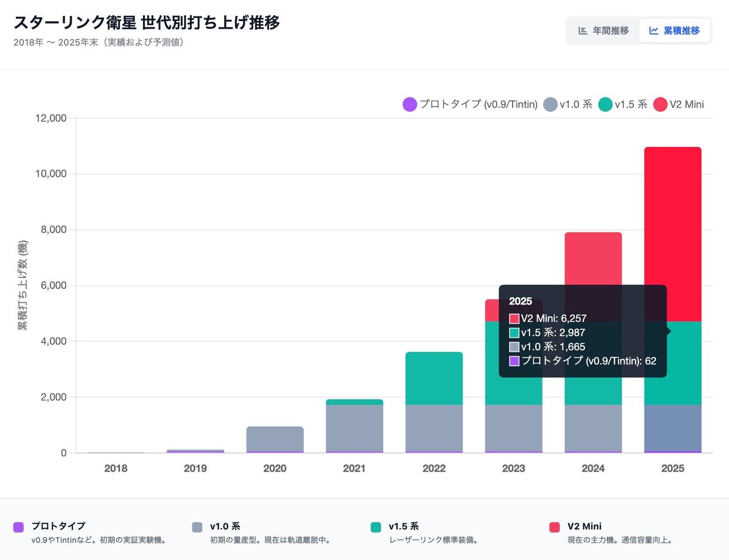Click the footer text 現在の主力機。通信容量向上。
This screenshot has width=729, height=560.
(x=620, y=540)
